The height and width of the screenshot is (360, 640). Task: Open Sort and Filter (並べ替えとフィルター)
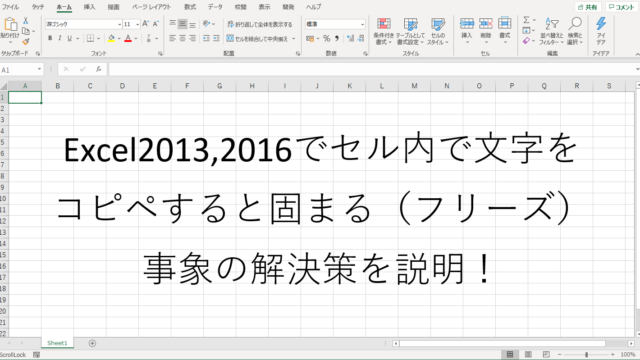pos(551,31)
